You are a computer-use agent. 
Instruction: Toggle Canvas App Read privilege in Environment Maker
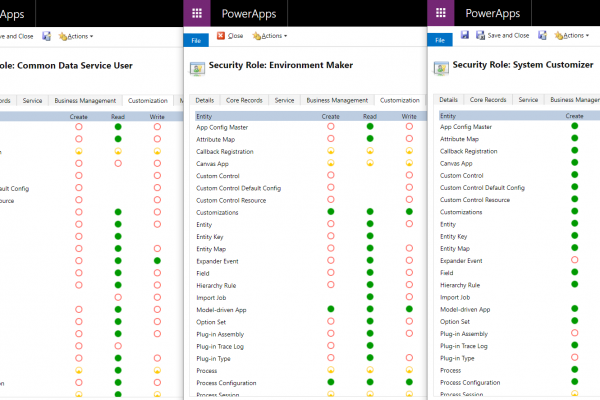click(370, 163)
